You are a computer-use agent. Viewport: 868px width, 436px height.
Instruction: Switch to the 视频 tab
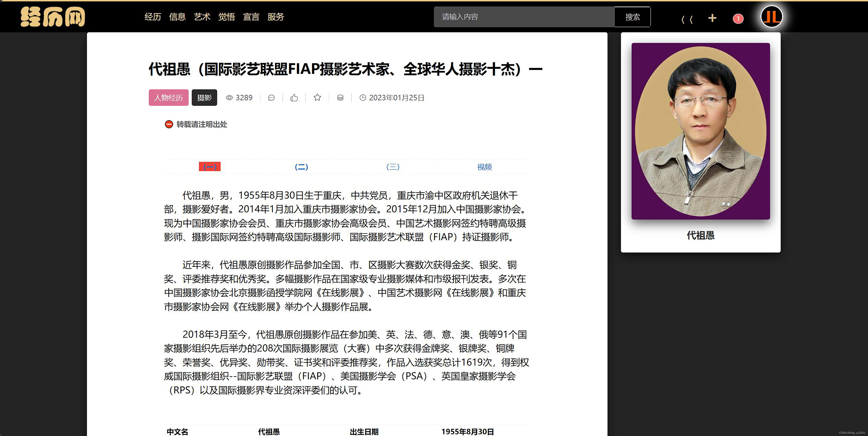(x=485, y=167)
